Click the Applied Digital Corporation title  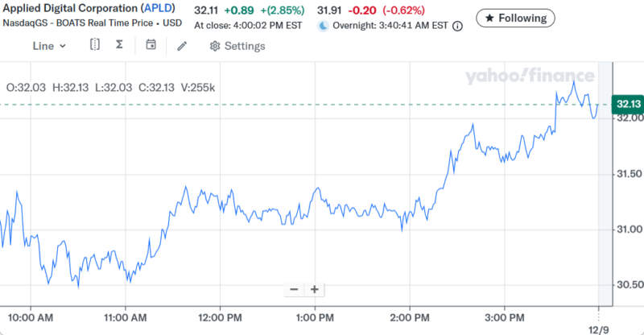pyautogui.click(x=69, y=9)
